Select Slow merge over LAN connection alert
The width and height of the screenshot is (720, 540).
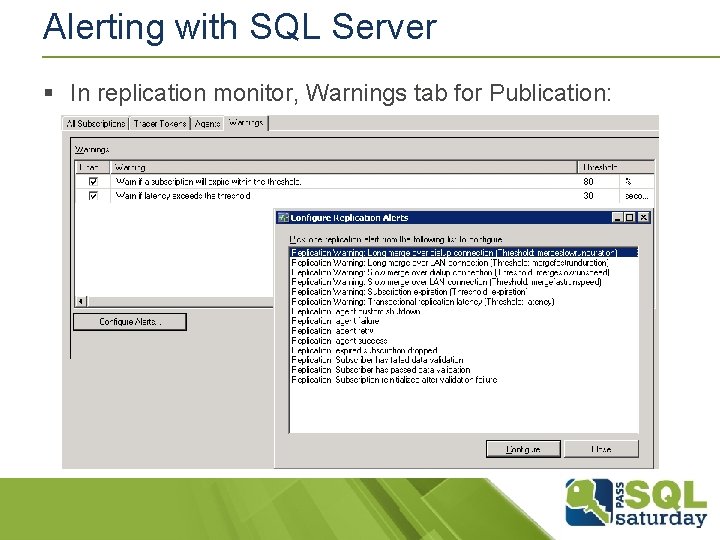point(446,282)
